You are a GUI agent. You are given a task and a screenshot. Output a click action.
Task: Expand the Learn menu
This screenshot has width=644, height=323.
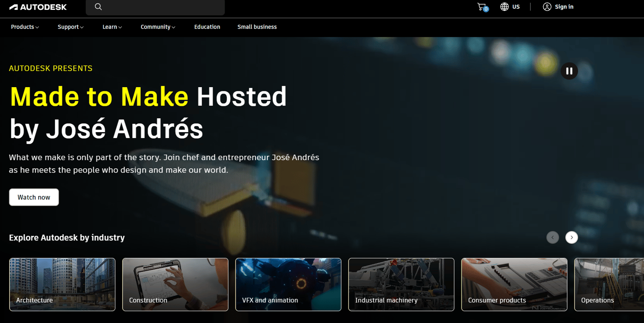pyautogui.click(x=112, y=27)
